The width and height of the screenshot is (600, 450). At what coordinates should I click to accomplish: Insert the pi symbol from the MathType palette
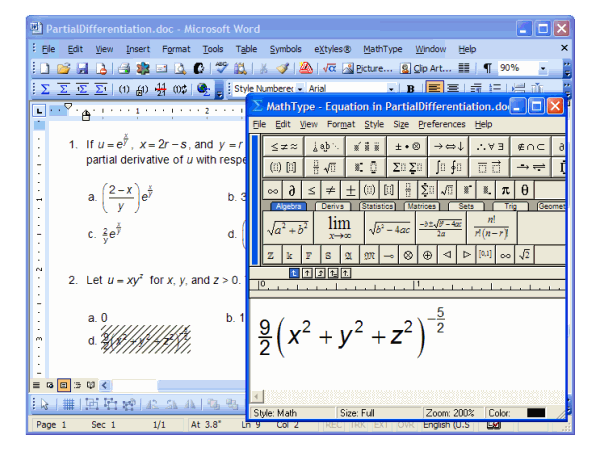tap(505, 189)
